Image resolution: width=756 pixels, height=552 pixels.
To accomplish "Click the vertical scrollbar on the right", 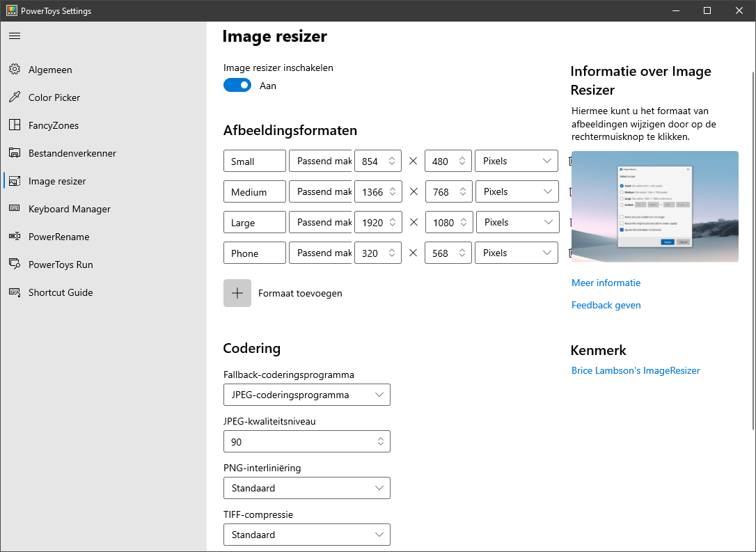I will coord(754,251).
